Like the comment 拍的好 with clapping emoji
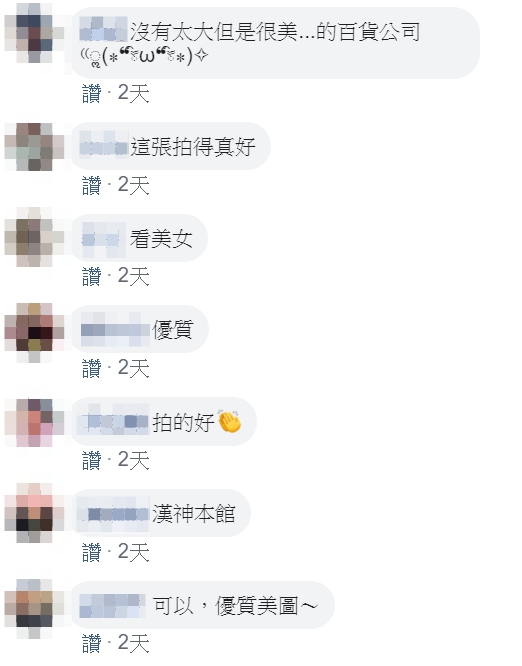Screen dimensions: 522x666 (91, 460)
